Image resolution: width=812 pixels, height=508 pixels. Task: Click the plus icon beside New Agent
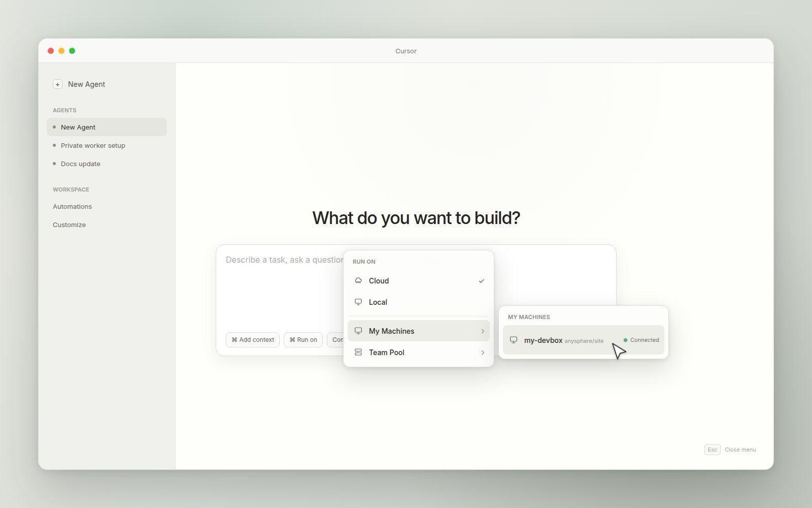57,84
